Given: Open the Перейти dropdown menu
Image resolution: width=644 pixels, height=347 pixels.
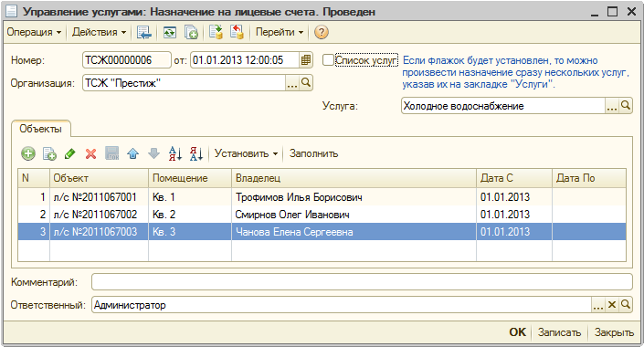Looking at the screenshot, I should click(x=280, y=32).
